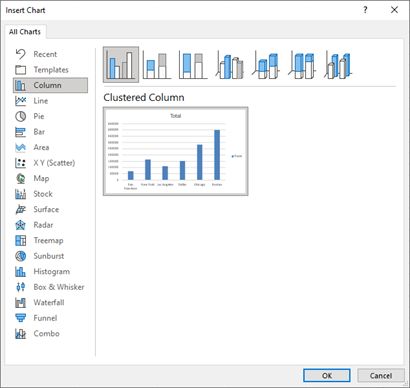Select the Sunburst category label

[49, 256]
